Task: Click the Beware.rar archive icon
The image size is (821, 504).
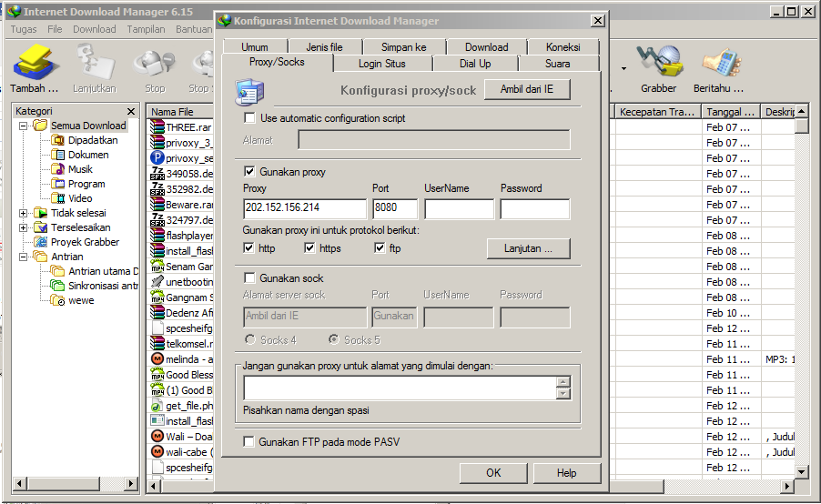Action: coord(157,204)
